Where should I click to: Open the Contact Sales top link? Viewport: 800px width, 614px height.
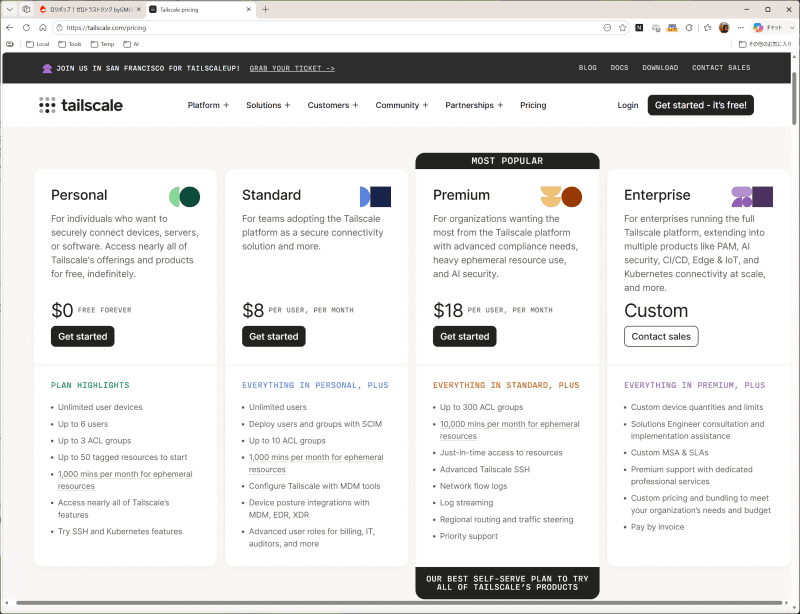pyautogui.click(x=721, y=67)
